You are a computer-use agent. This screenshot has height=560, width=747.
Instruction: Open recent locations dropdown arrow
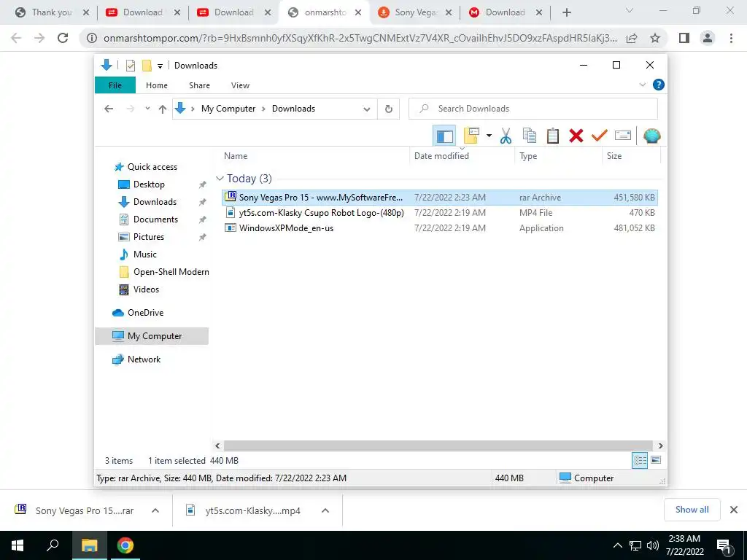(x=147, y=109)
